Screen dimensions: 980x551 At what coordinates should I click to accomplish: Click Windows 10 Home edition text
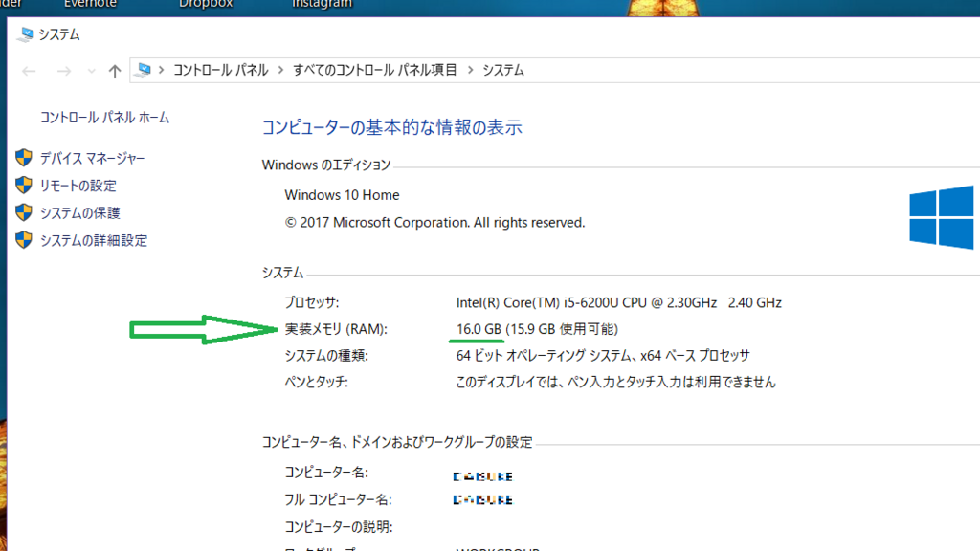342,195
